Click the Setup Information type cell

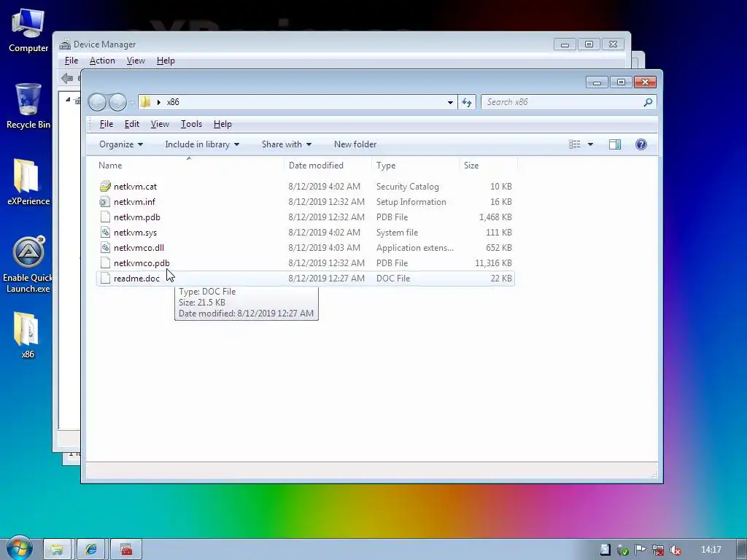coord(411,202)
